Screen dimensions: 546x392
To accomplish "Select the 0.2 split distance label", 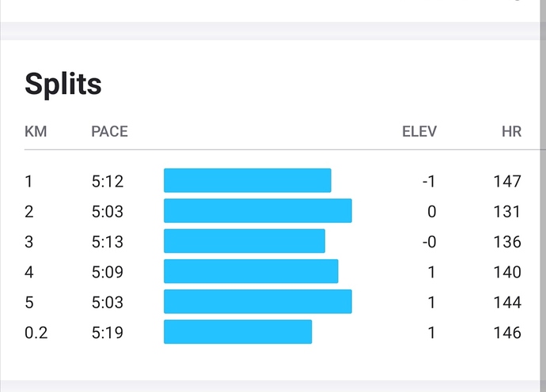I will (36, 333).
